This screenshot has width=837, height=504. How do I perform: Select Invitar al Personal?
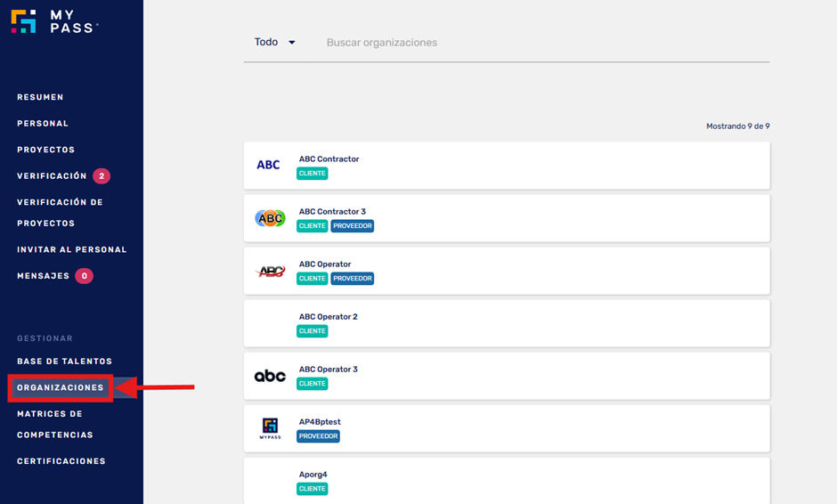[71, 249]
